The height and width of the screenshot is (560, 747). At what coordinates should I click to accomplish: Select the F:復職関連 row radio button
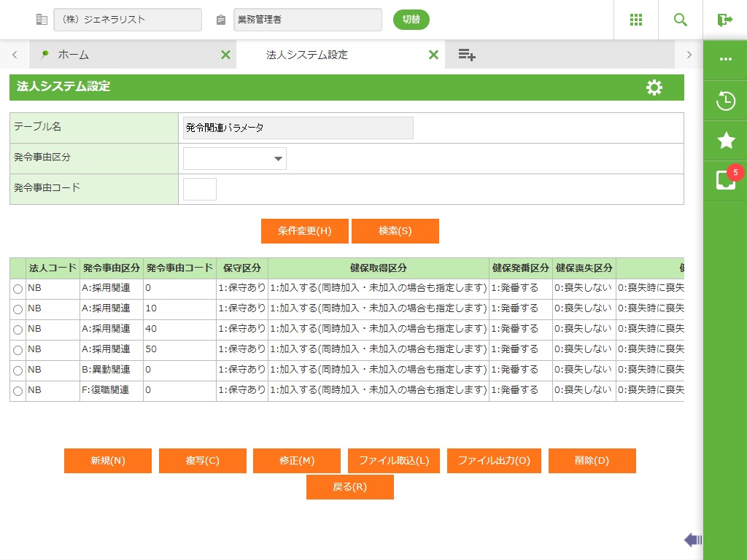tap(18, 392)
